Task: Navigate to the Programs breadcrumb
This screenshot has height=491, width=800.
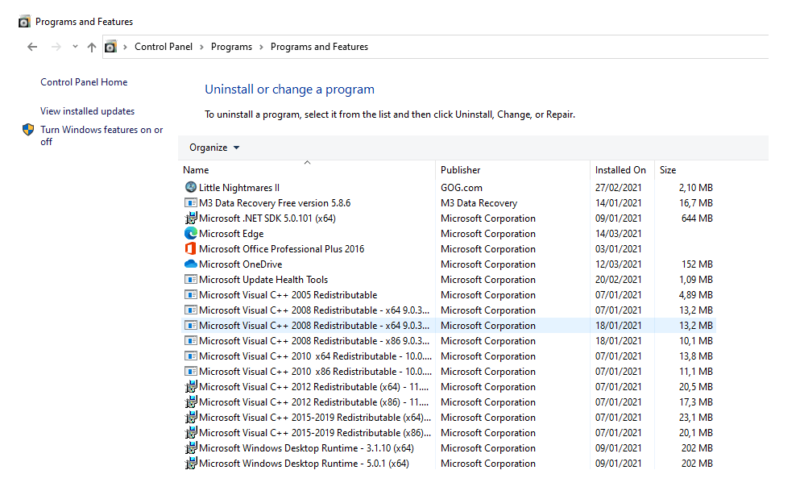Action: click(x=232, y=47)
